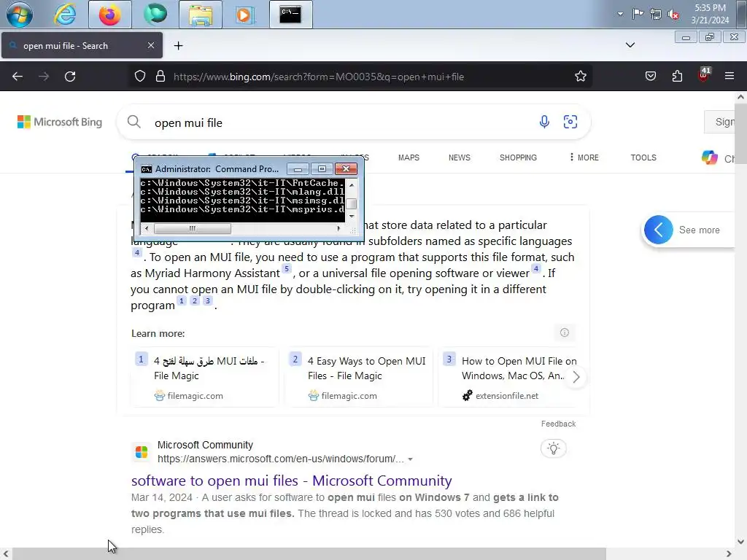Open Action Center flag icon
Screen dimensions: 747x560
tap(638, 14)
